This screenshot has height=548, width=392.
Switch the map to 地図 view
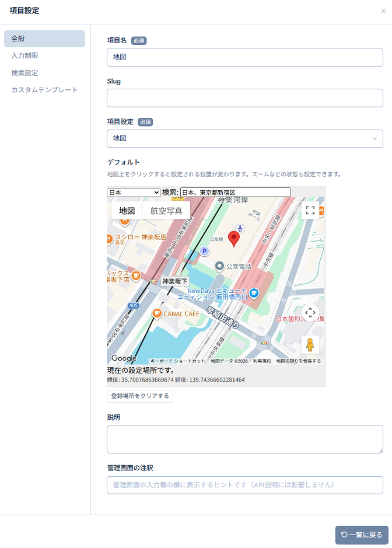pos(127,211)
